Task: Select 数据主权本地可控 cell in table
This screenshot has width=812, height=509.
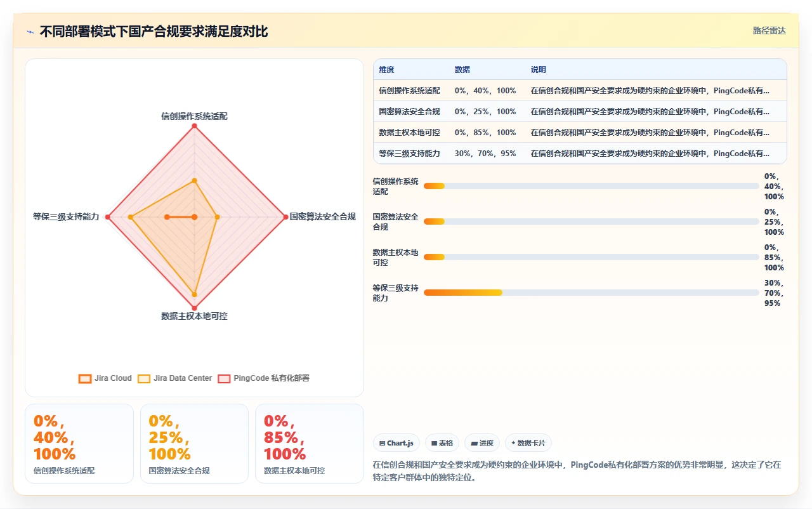Action: (x=410, y=133)
